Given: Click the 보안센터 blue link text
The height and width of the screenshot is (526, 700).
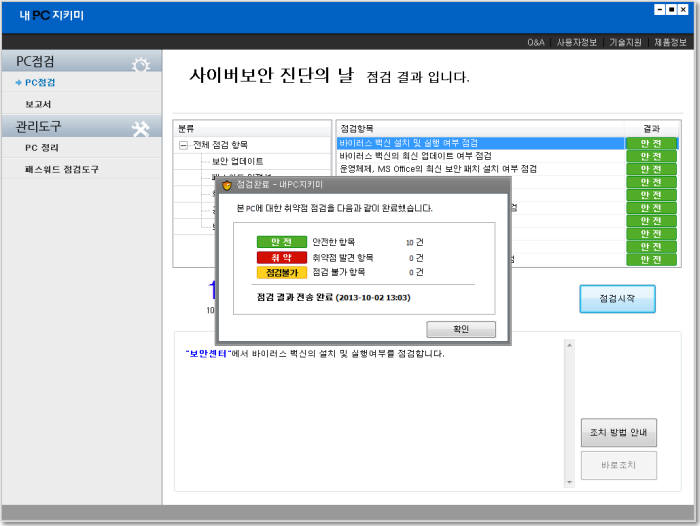Looking at the screenshot, I should pos(208,354).
